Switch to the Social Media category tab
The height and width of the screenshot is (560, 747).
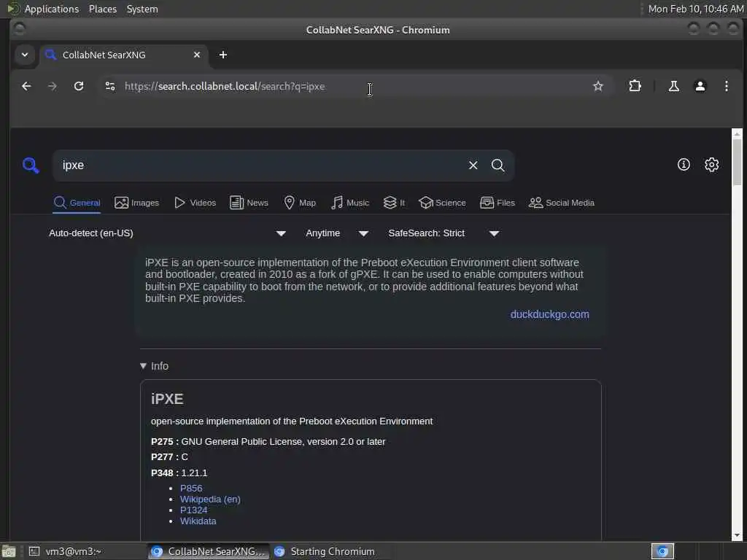[x=562, y=203]
